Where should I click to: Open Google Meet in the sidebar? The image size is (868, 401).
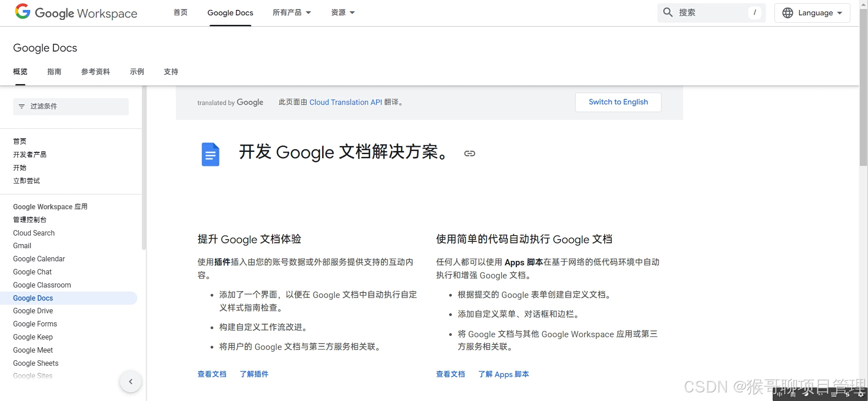point(33,350)
